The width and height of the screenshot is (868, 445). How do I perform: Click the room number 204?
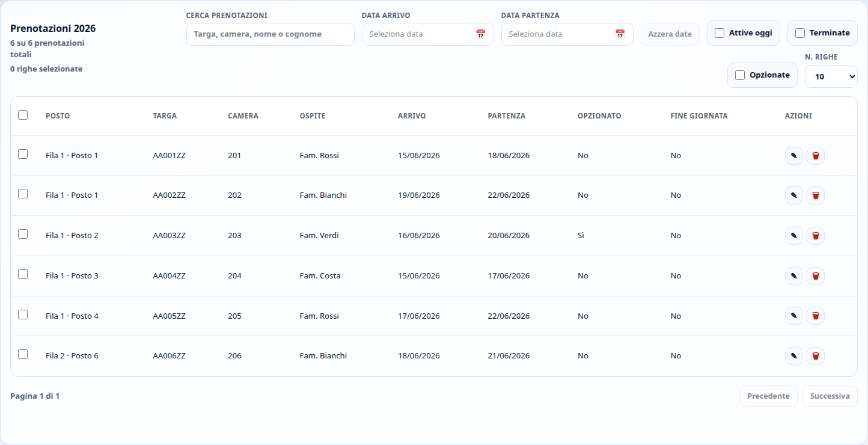(x=235, y=276)
